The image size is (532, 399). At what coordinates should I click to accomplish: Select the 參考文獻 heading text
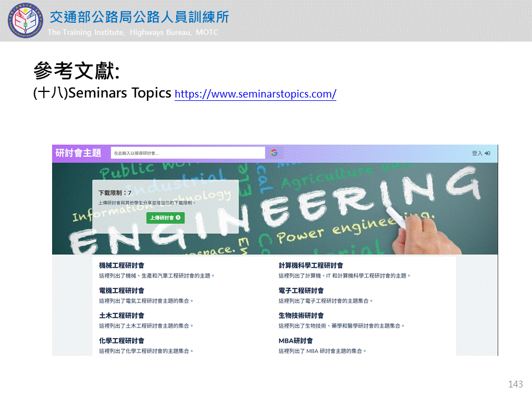(x=76, y=71)
